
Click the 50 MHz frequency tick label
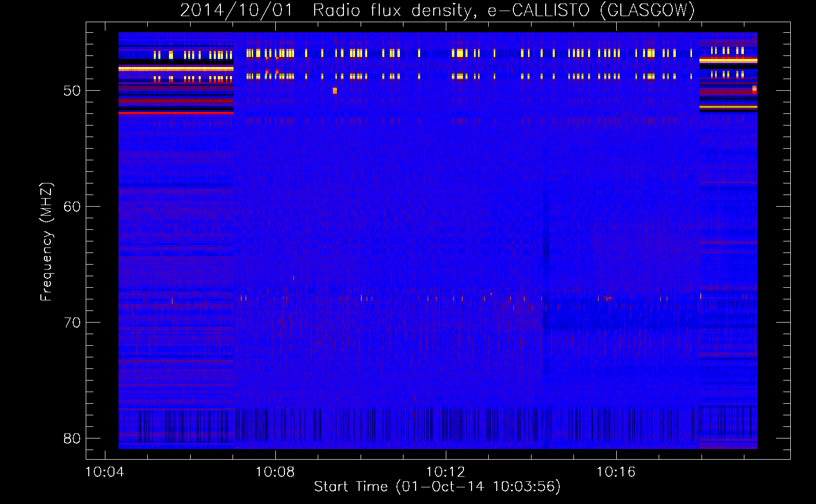click(x=72, y=91)
